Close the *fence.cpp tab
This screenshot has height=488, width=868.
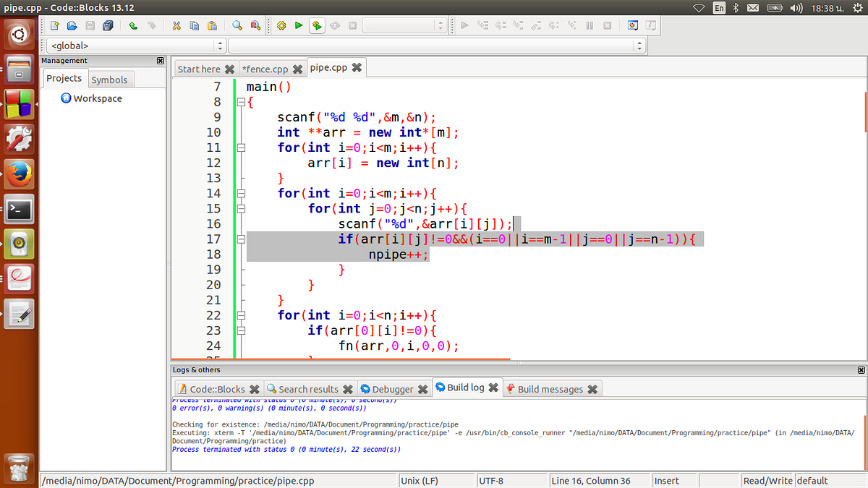point(297,69)
